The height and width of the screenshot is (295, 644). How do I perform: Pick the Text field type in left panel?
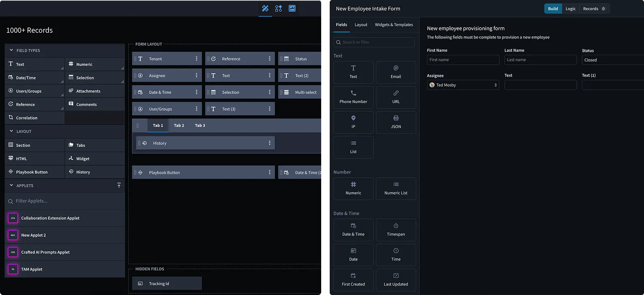[x=35, y=64]
